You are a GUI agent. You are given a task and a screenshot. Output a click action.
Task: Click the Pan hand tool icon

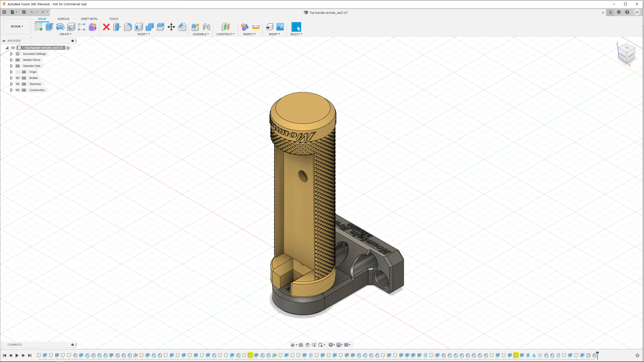click(x=307, y=345)
